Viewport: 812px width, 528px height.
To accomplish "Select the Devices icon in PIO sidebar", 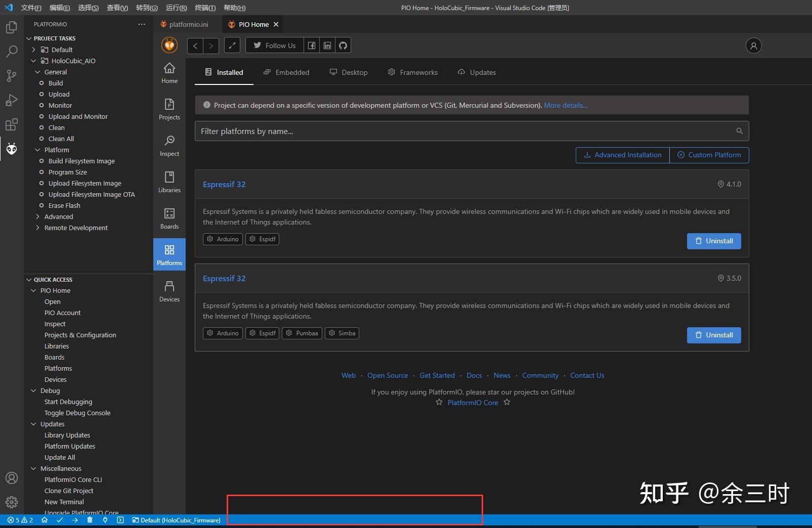I will (x=169, y=291).
